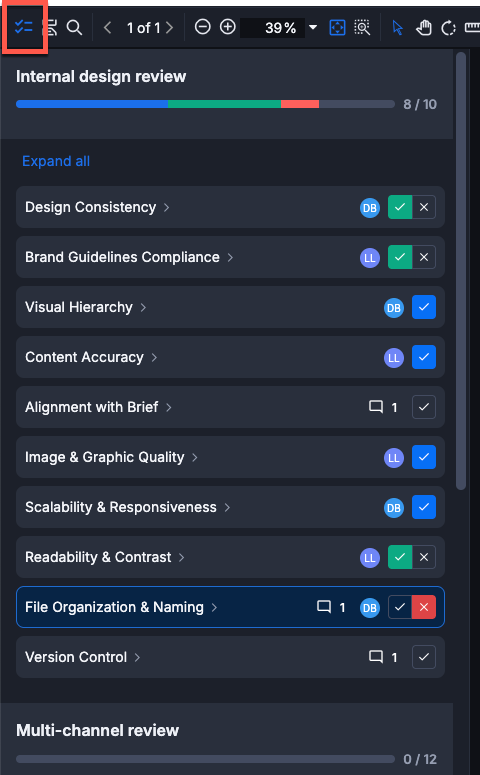Expand the Image & Graphic Quality chevron
Image resolution: width=480 pixels, height=775 pixels.
coord(195,457)
